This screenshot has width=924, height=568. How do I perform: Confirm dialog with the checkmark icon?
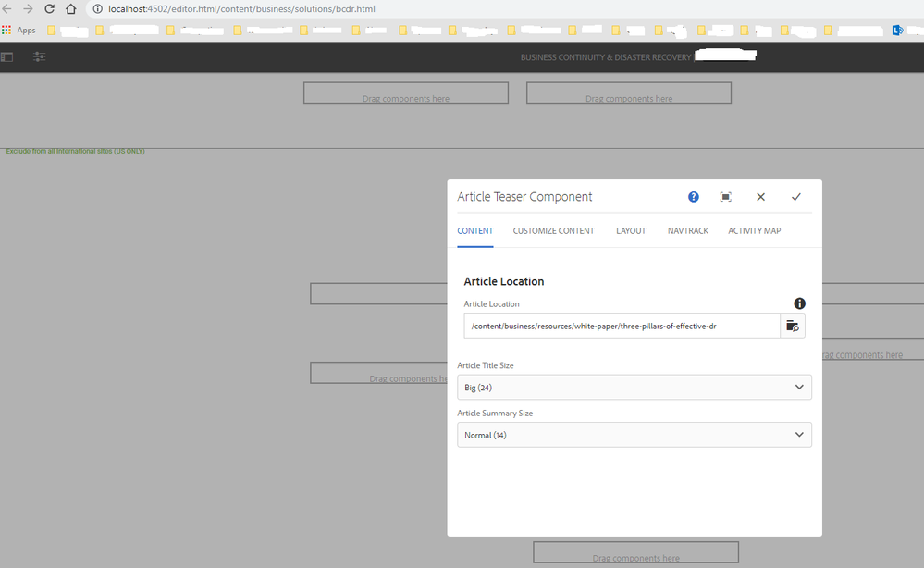click(795, 197)
